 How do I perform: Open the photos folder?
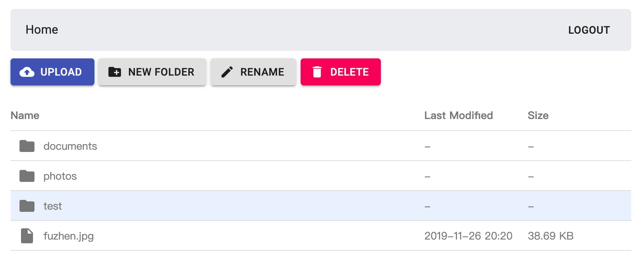pos(60,176)
